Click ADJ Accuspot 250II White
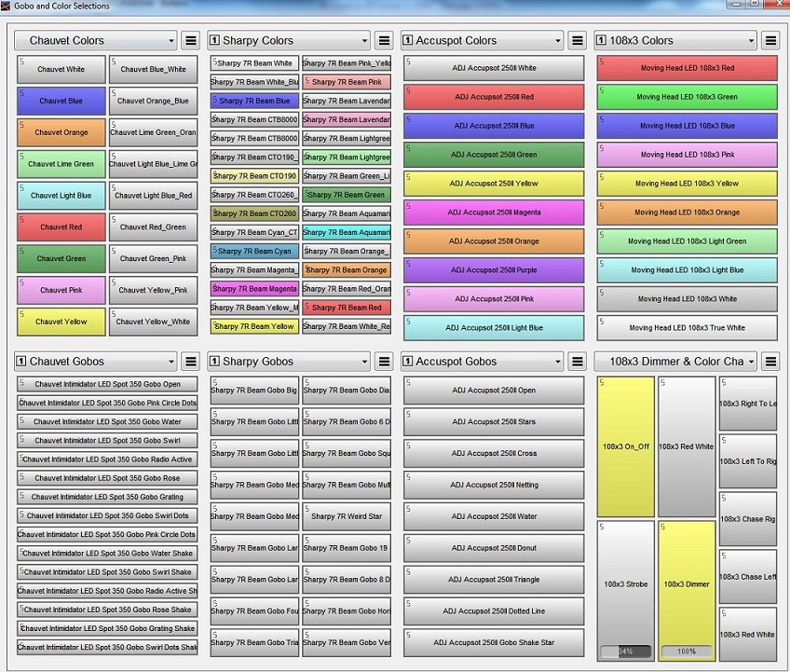This screenshot has width=790, height=672. coord(494,67)
